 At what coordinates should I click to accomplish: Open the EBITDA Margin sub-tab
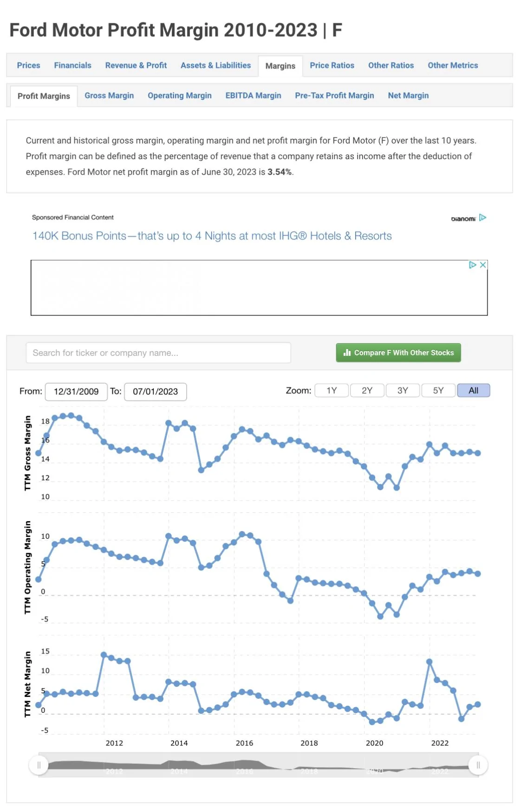pos(253,96)
